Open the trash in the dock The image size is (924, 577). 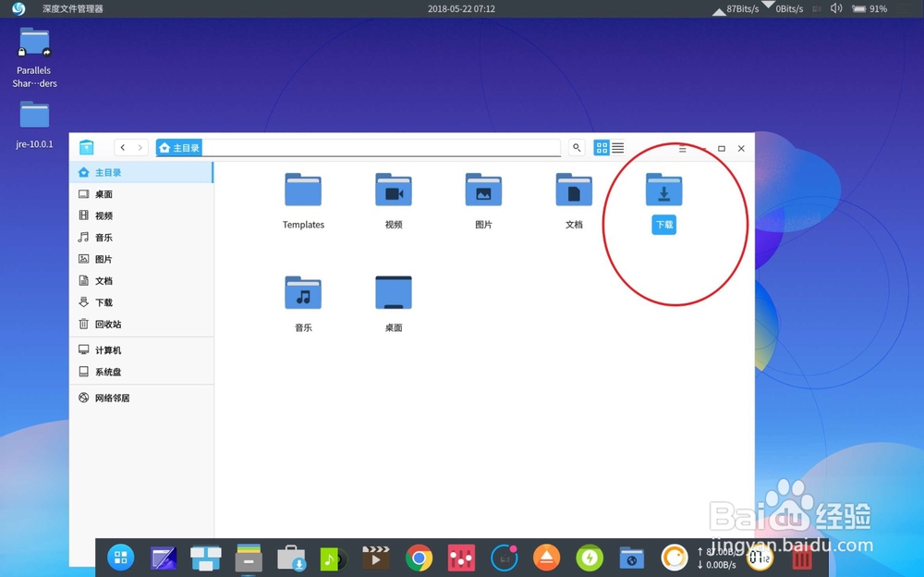pos(801,559)
